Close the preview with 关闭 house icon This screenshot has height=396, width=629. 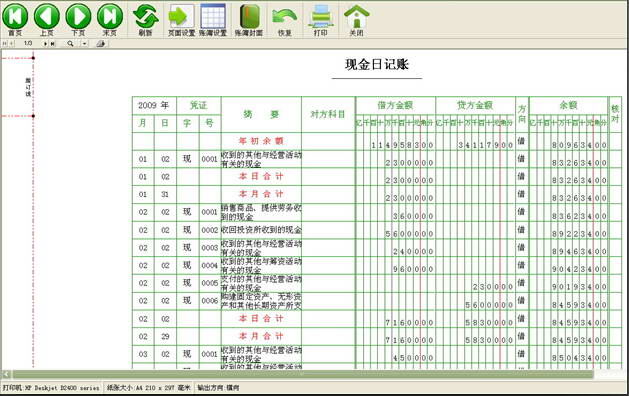(356, 17)
